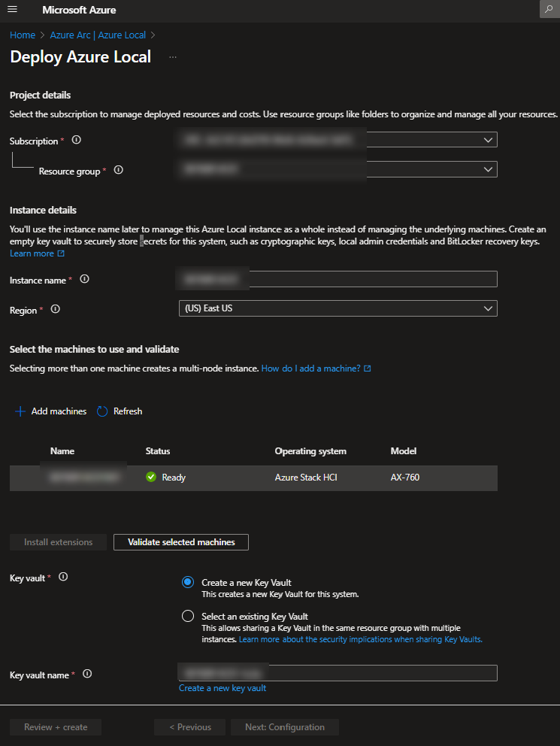The image size is (560, 746).
Task: Click the Azure Stack HCI cell
Action: tap(306, 478)
